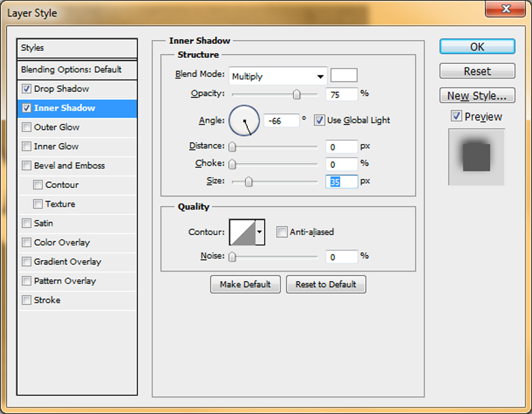Screen dimensions: 532x414
Task: Click the Opacity value field
Action: point(342,95)
